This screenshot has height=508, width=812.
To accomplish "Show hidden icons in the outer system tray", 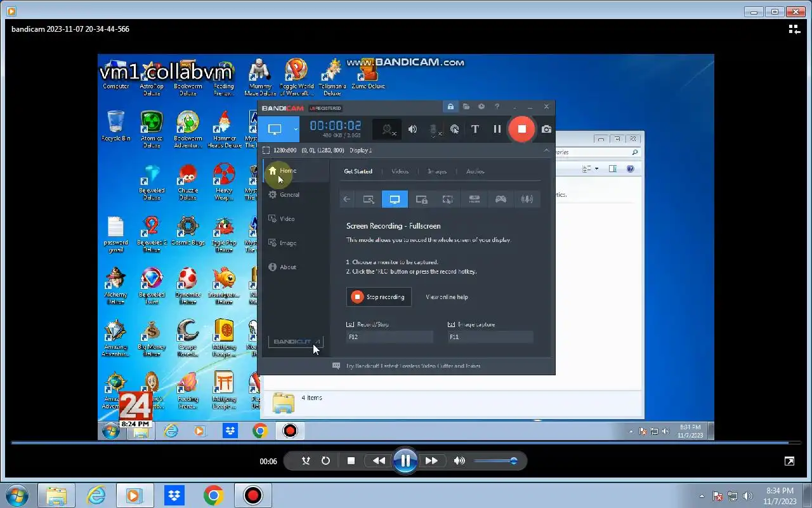I will click(x=701, y=496).
